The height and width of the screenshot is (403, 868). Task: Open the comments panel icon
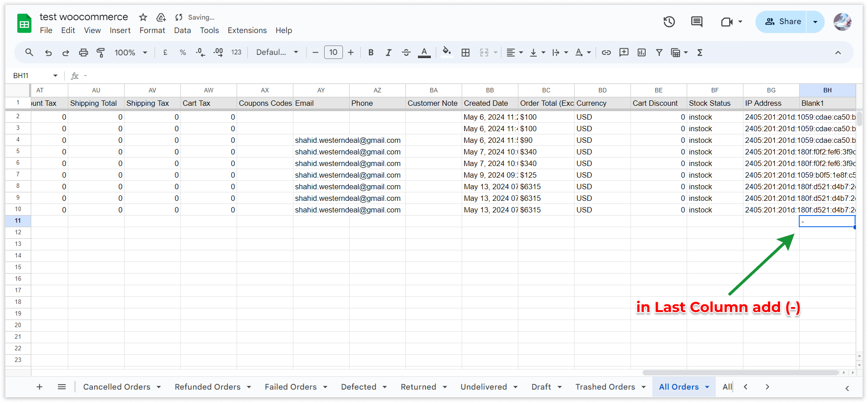click(x=697, y=22)
